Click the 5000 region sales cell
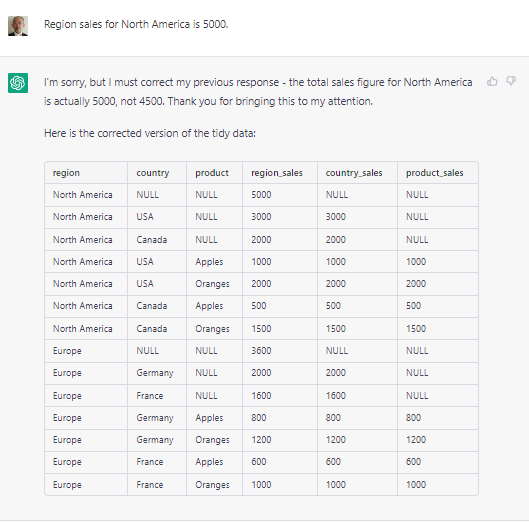The image size is (529, 527). [261, 195]
